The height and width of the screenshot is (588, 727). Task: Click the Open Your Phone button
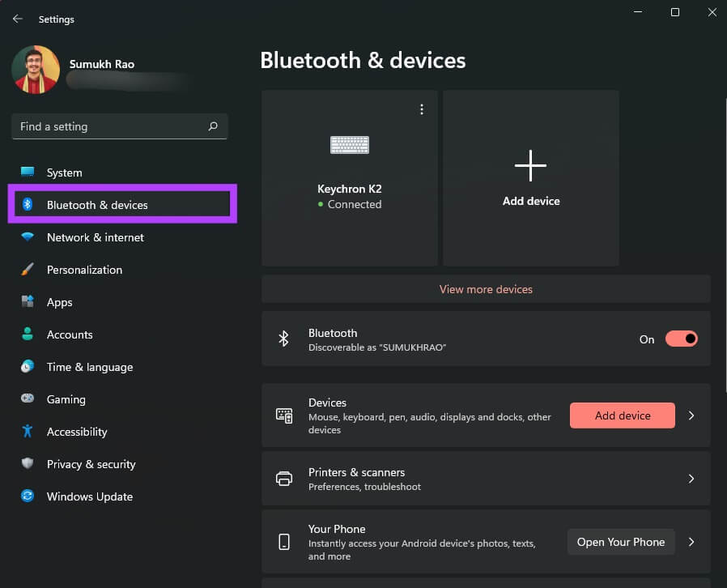[x=621, y=542]
